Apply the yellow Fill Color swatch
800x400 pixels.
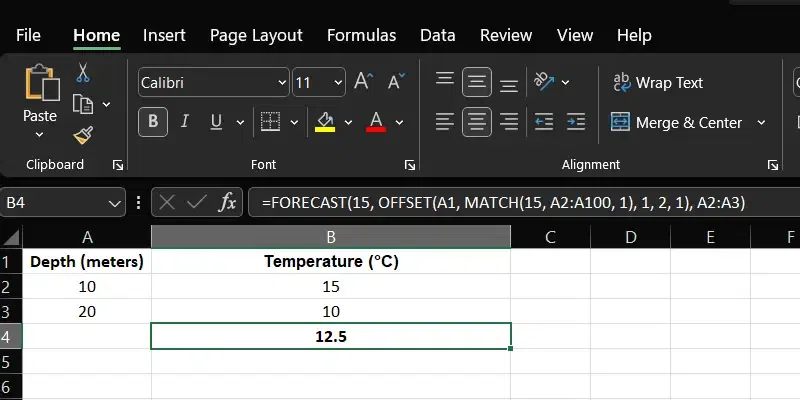(325, 122)
